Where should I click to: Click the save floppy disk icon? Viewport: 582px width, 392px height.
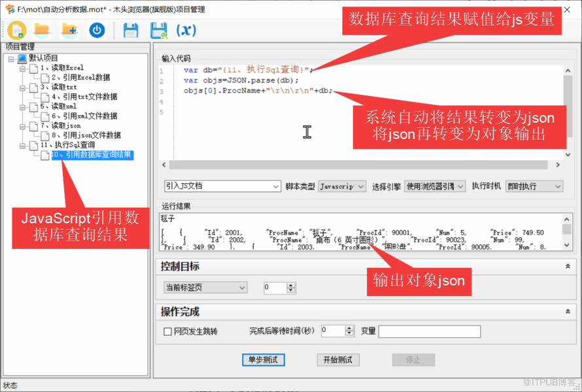[x=131, y=31]
